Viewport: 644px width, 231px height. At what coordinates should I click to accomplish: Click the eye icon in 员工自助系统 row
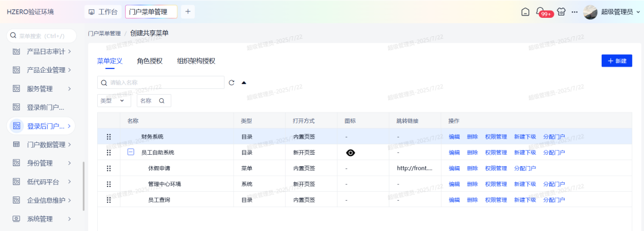[351, 152]
